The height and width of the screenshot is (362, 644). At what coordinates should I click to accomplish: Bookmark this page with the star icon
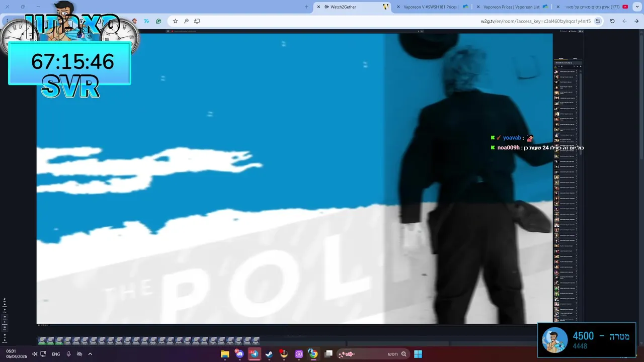click(175, 21)
